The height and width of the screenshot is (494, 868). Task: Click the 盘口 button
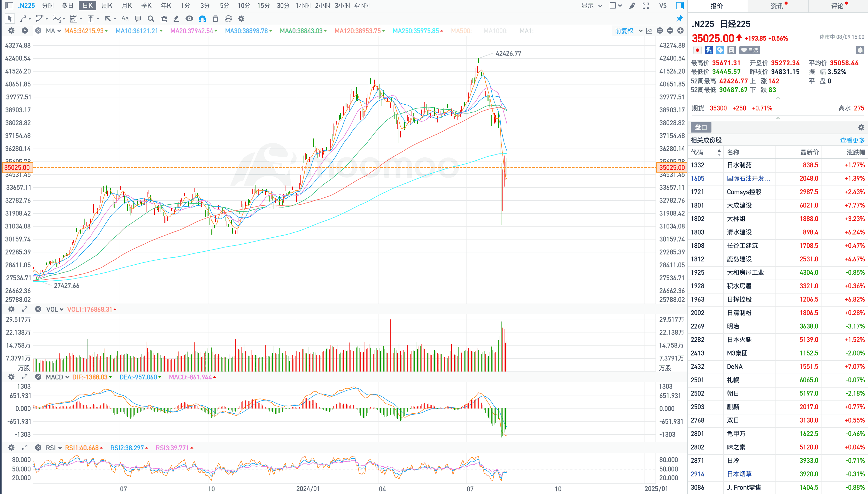[x=701, y=127]
